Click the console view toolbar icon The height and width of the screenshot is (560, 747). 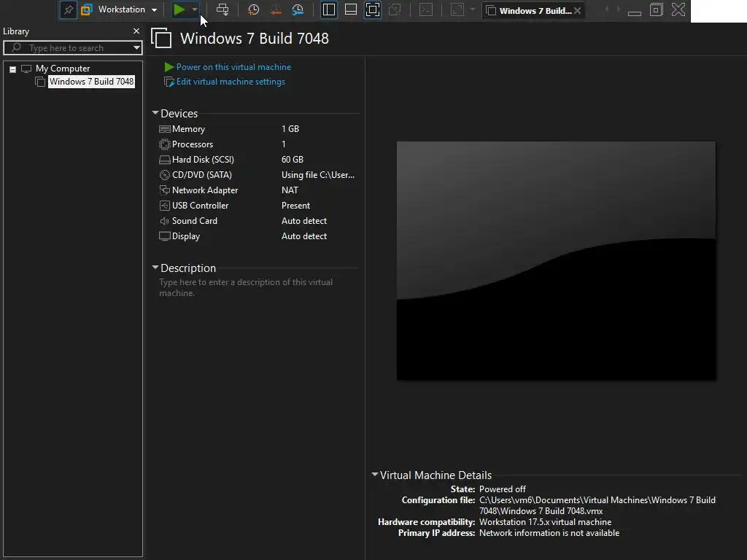[x=426, y=9]
